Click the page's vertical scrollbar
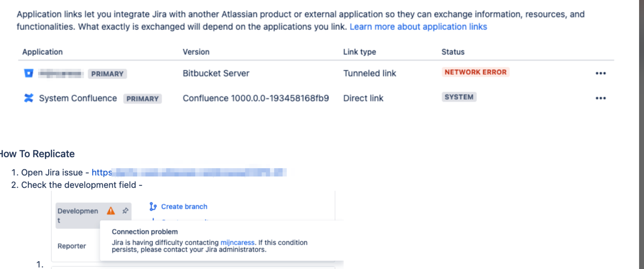Viewport: 644px width, 269px height. click(x=641, y=134)
